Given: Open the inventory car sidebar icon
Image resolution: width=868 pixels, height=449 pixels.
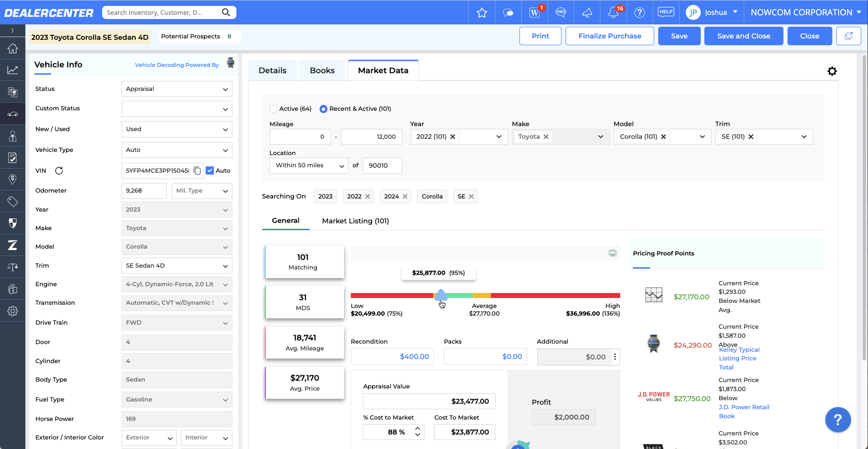Looking at the screenshot, I should 13,114.
